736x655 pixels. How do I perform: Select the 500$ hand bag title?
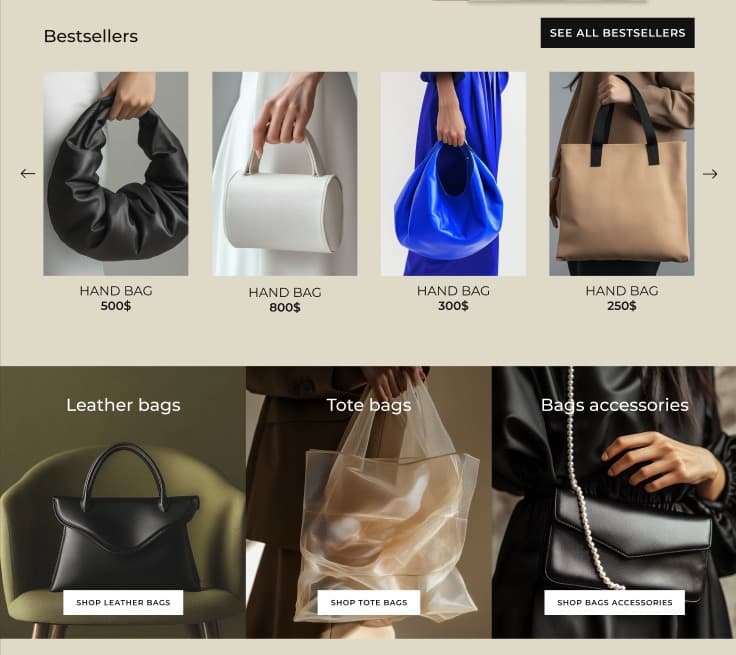coord(116,291)
